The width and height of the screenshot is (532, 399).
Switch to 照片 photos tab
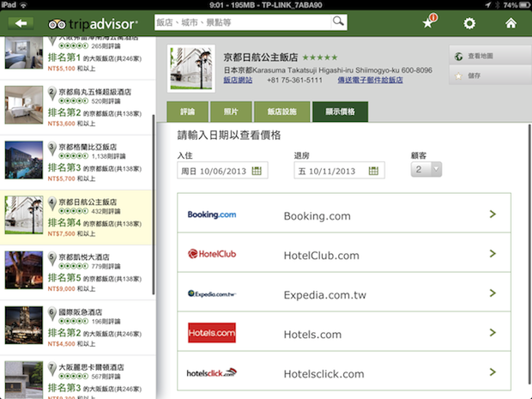point(231,112)
